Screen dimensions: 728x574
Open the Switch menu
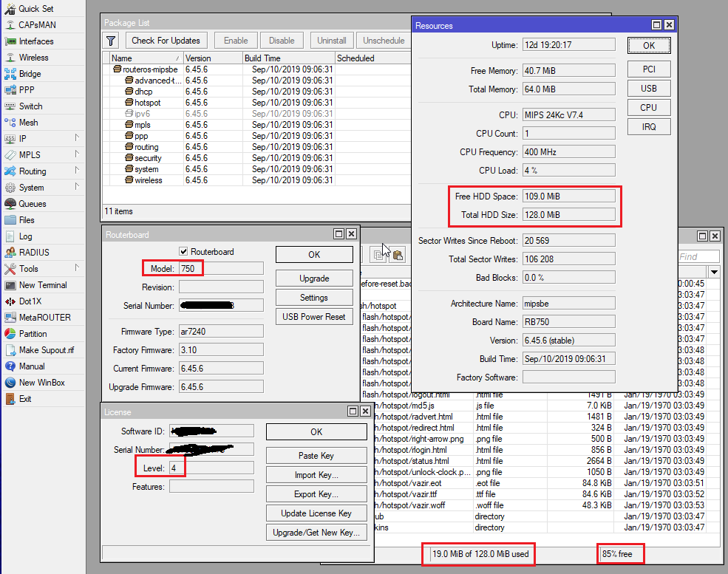(30, 106)
